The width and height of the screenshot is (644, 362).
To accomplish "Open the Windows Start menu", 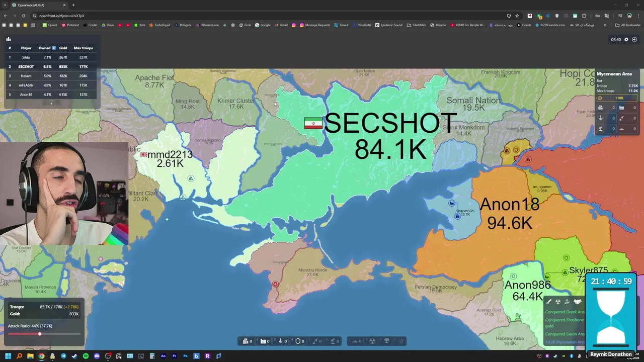I will 8,356.
